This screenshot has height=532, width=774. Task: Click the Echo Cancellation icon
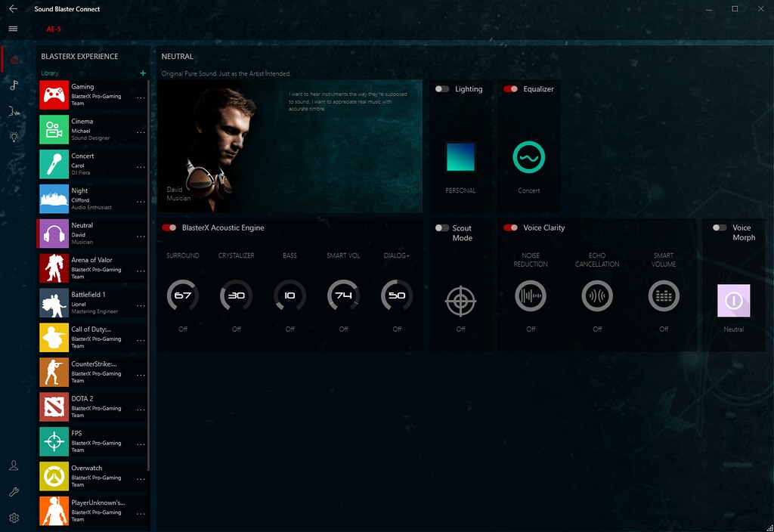[x=597, y=296]
